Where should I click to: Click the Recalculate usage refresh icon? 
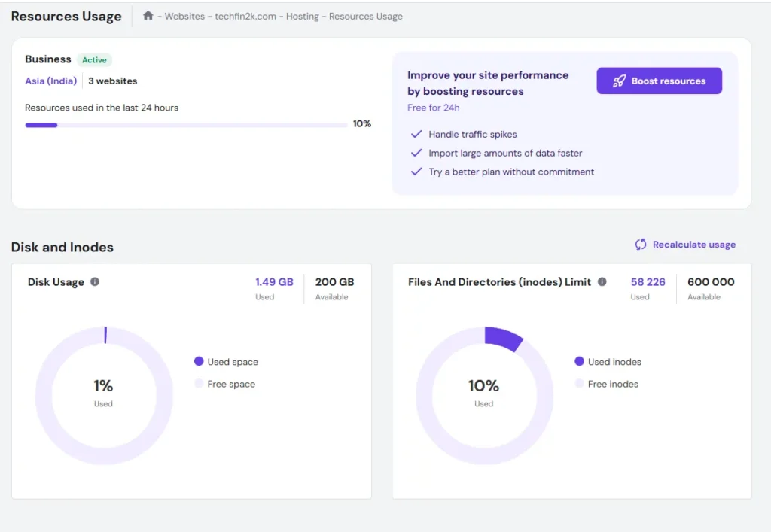click(641, 245)
